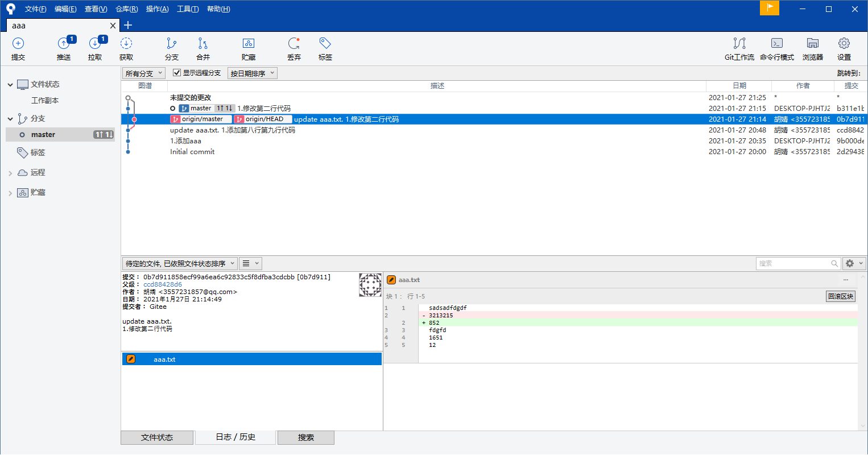
Task: Expand the 远程 sidebar section
Action: point(10,173)
